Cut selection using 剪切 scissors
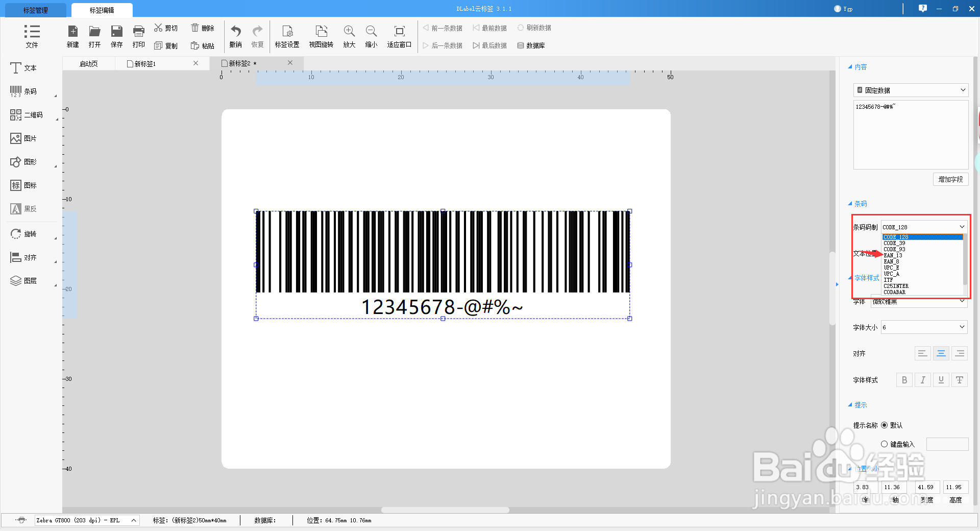The height and width of the screenshot is (531, 980). click(x=166, y=28)
